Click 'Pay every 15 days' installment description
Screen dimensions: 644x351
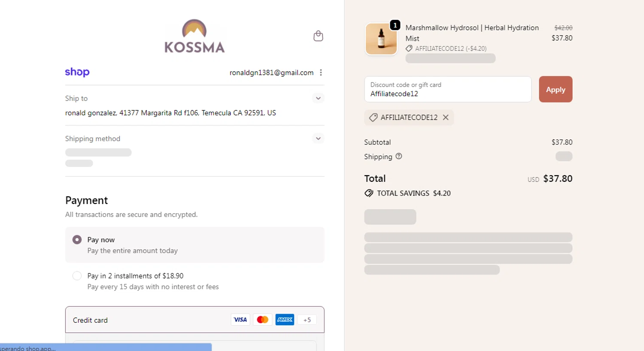pyautogui.click(x=153, y=287)
